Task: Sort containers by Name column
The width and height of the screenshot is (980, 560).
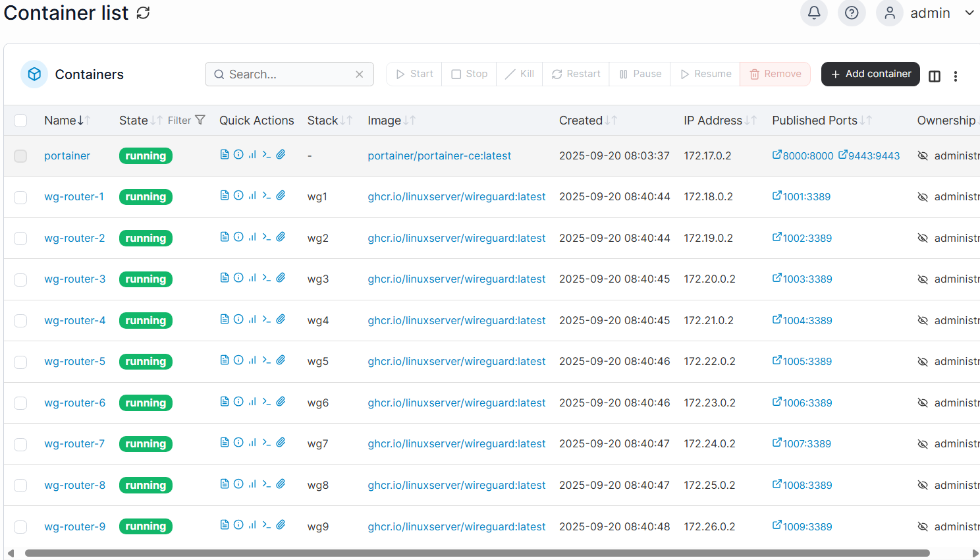Action: [67, 121]
